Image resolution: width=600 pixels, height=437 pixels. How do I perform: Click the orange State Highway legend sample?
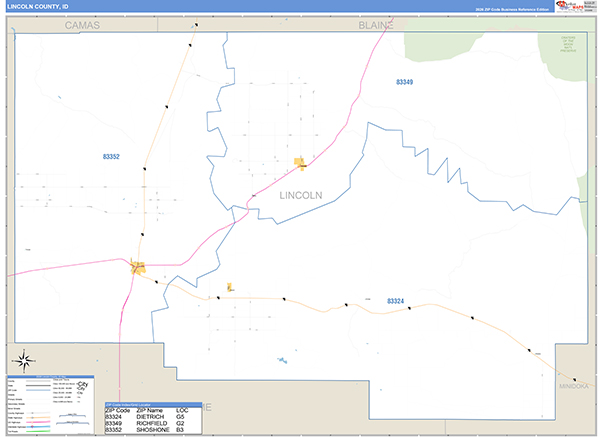point(38,417)
